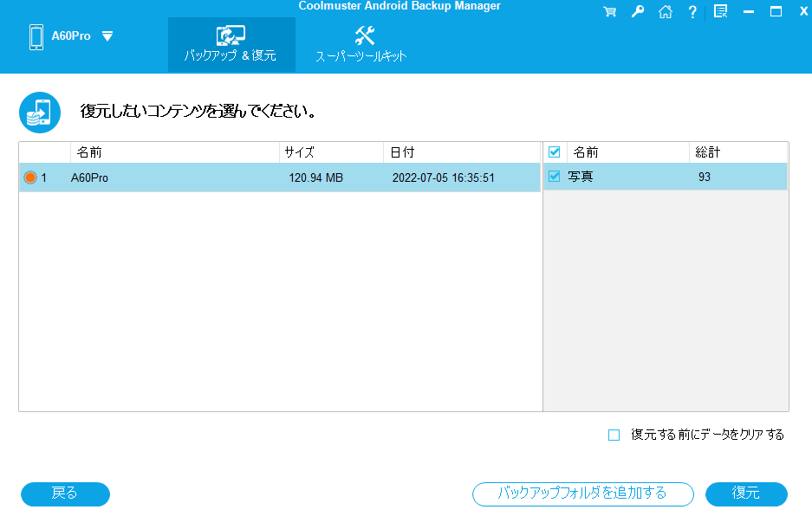Image resolution: width=812 pixels, height=516 pixels.
Task: Select the A60Pro backup radio button
Action: pos(30,177)
